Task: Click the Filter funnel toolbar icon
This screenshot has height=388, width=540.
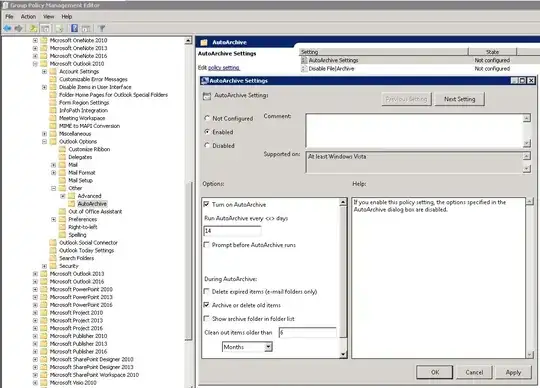Action: tap(102, 28)
